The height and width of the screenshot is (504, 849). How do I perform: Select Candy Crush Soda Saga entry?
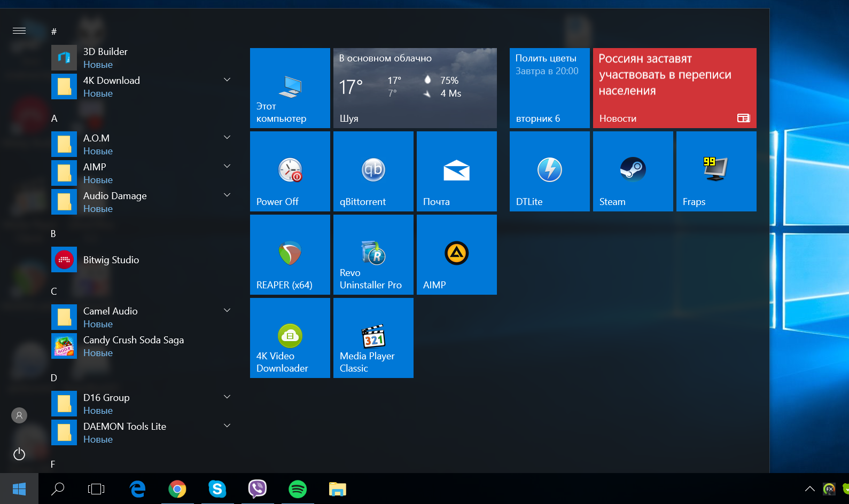pos(134,345)
